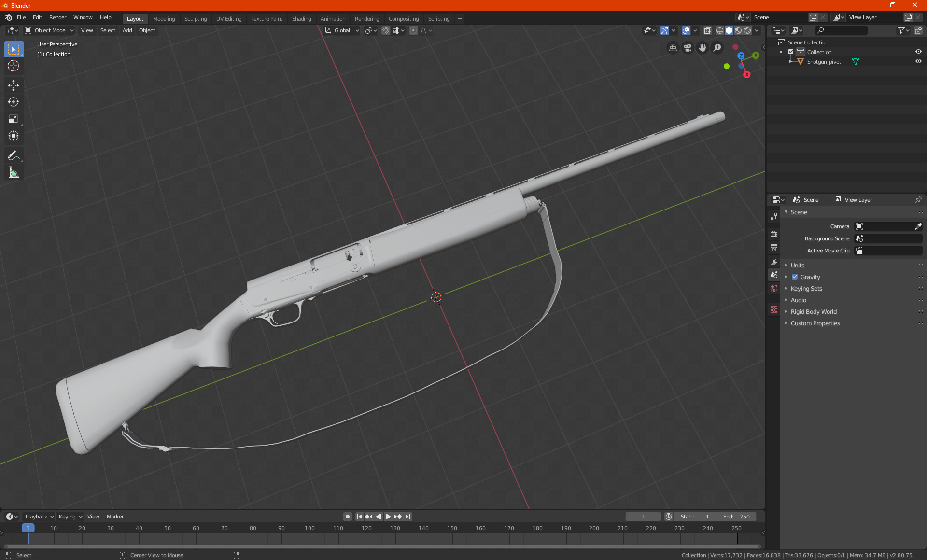Open the Playback dropdown

(39, 517)
